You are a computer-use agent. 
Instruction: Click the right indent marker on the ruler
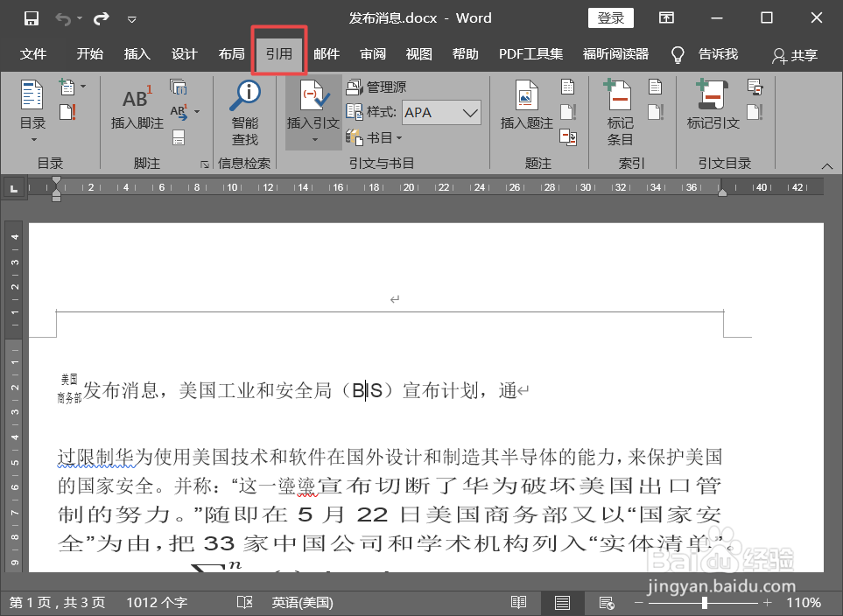[x=723, y=192]
